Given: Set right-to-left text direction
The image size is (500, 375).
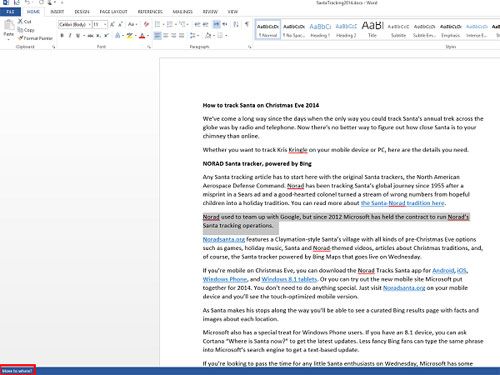Looking at the screenshot, I should point(225,24).
